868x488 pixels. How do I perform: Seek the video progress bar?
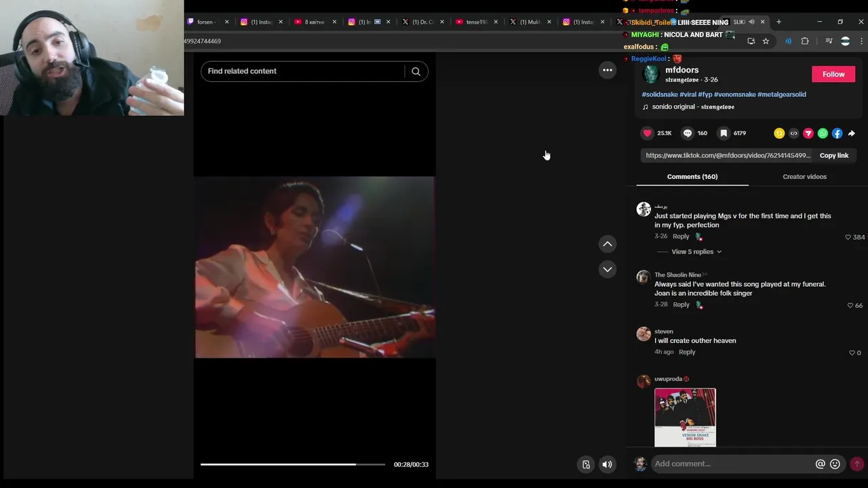(x=292, y=464)
